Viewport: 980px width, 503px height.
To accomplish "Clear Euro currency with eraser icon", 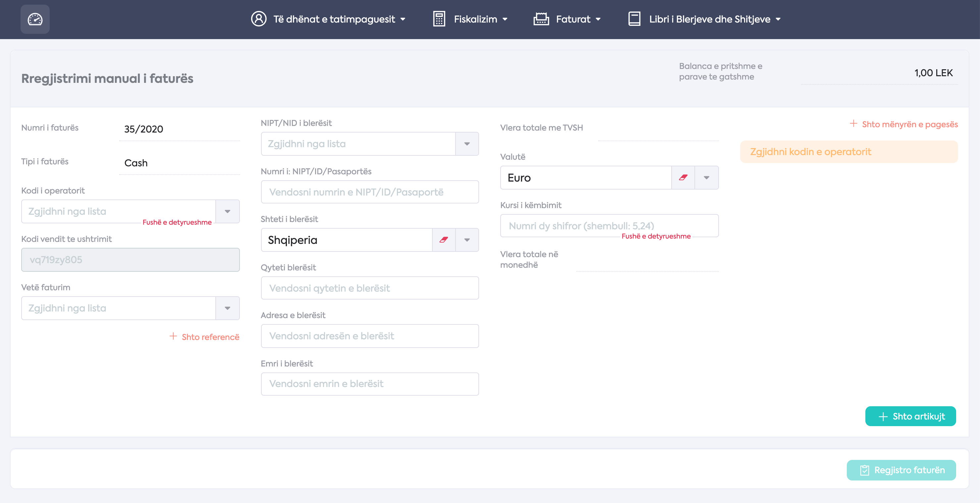I will 683,178.
